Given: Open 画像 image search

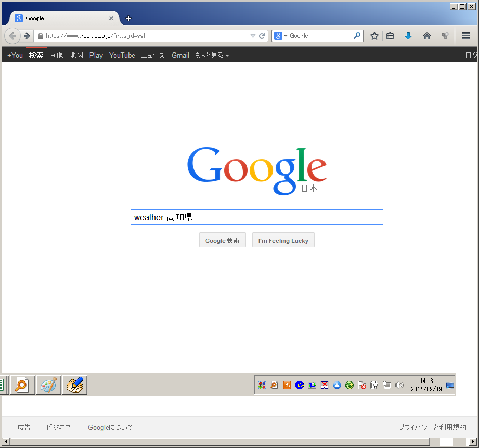Looking at the screenshot, I should [56, 55].
